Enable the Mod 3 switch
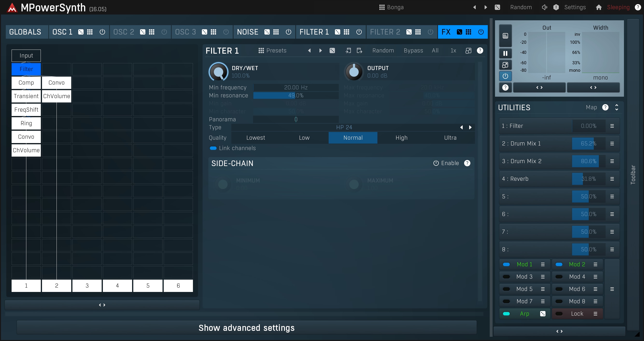644x341 pixels. (x=506, y=277)
